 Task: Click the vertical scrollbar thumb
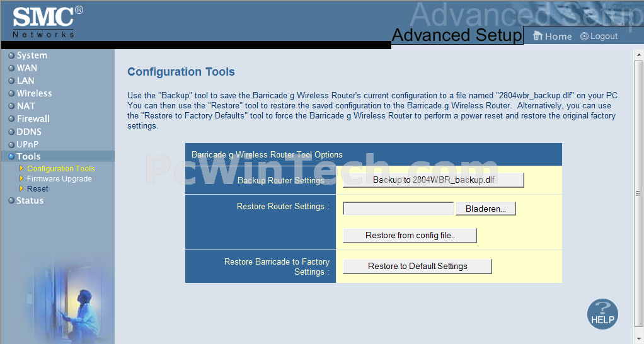point(639,193)
